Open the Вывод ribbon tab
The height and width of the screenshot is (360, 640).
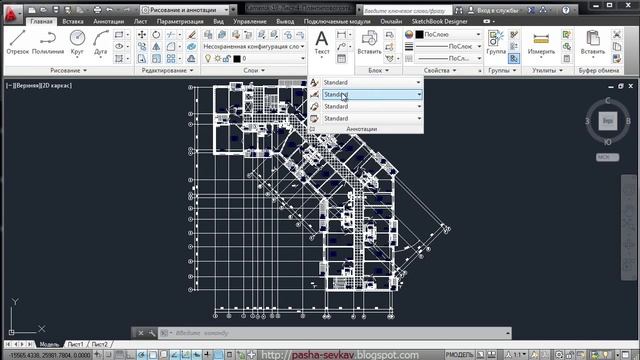coord(285,21)
